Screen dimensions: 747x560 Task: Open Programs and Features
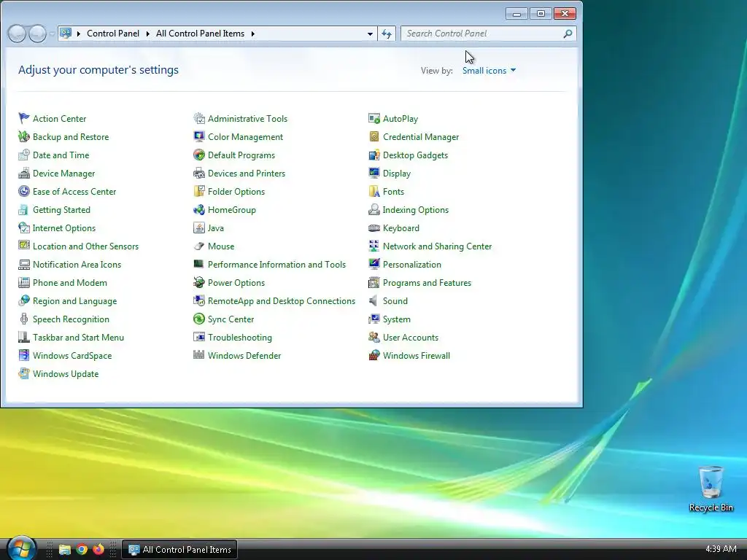pos(427,282)
